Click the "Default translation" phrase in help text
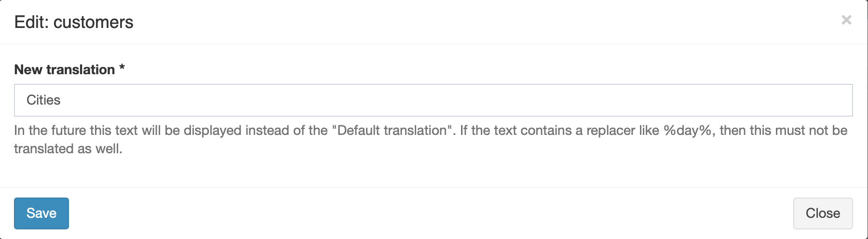 coord(392,131)
